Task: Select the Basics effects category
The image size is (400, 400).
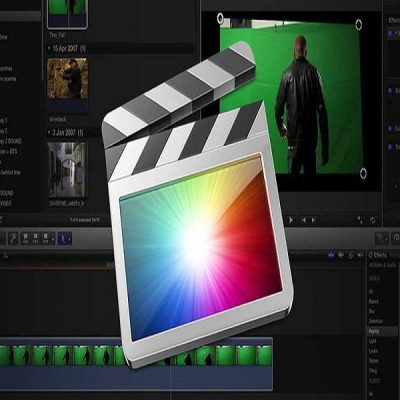Action: pyautogui.click(x=374, y=301)
